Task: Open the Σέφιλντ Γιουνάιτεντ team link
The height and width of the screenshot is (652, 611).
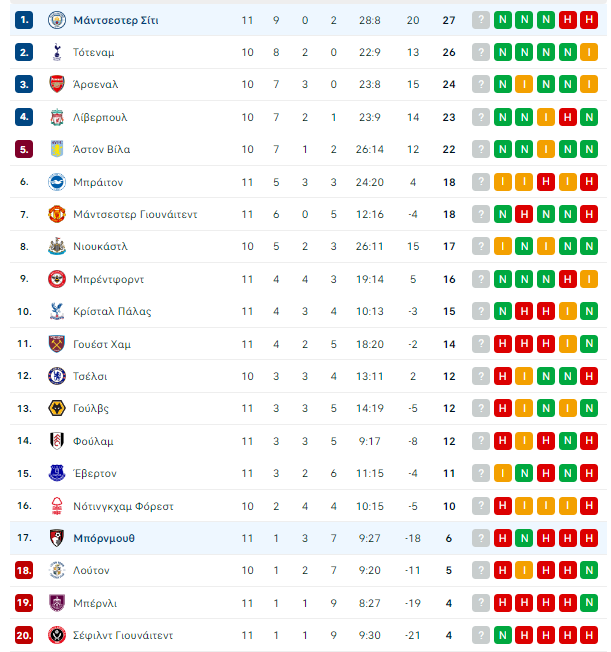Action: [x=123, y=635]
